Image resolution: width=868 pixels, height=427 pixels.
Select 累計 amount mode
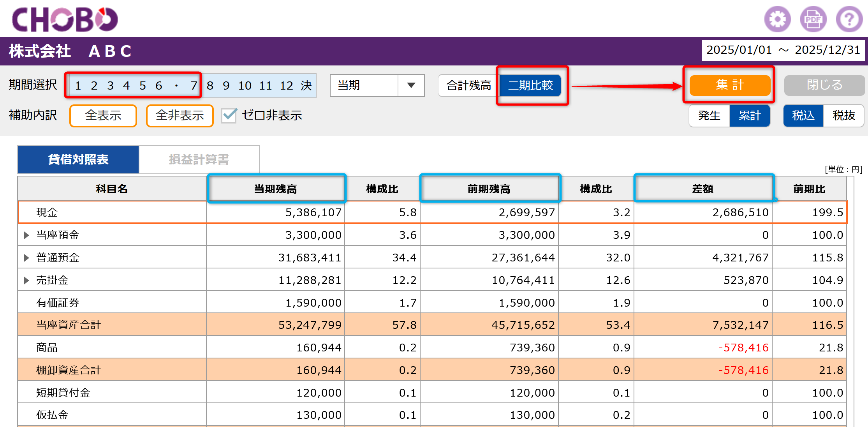tap(750, 116)
